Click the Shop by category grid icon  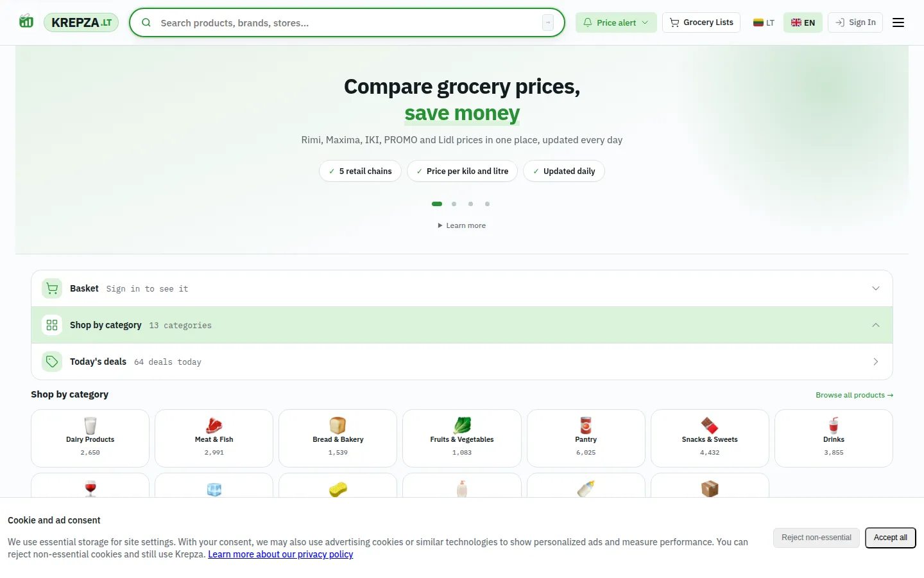click(52, 325)
